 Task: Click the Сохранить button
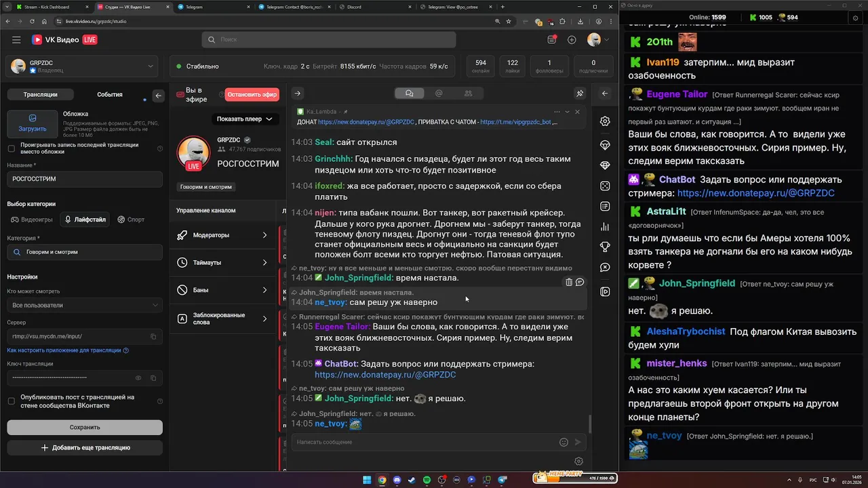click(x=85, y=427)
